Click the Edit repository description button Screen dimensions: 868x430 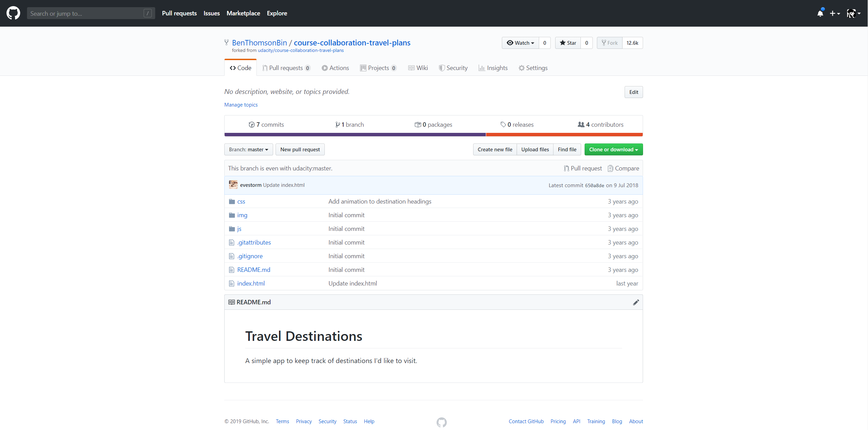pyautogui.click(x=633, y=92)
